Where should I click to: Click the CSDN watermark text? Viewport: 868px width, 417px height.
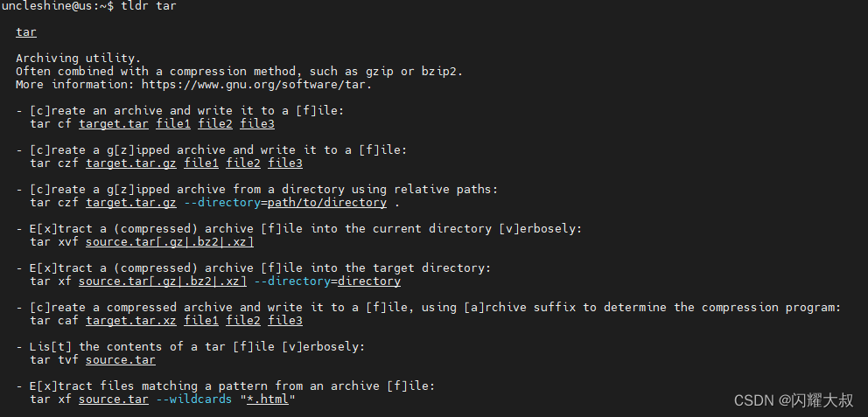click(x=794, y=400)
